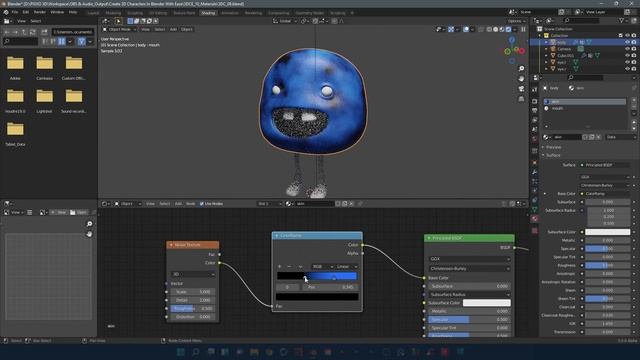Click Subsurface Color swatch in properties panel
640x360 pixels.
click(x=607, y=232)
